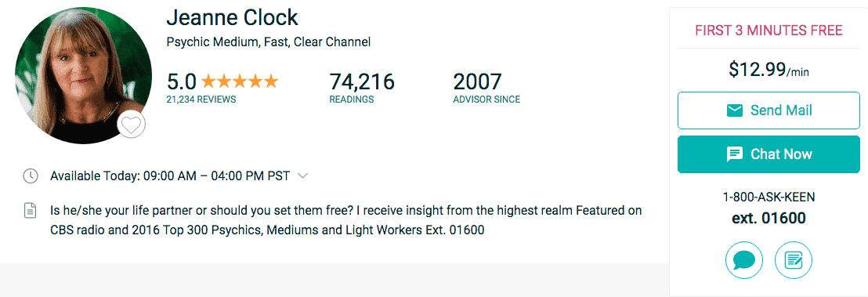Open the 21,234 Reviews link

pyautogui.click(x=201, y=100)
